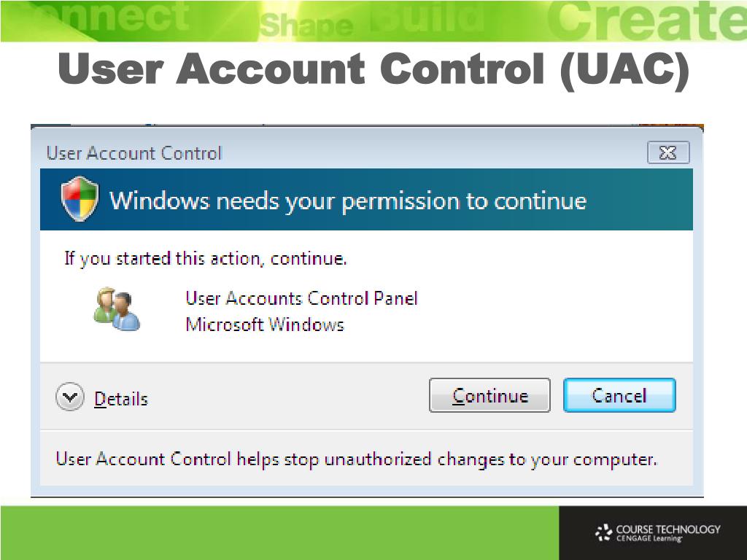Click the User Accounts two-people icon
This screenshot has width=747, height=560.
click(117, 309)
